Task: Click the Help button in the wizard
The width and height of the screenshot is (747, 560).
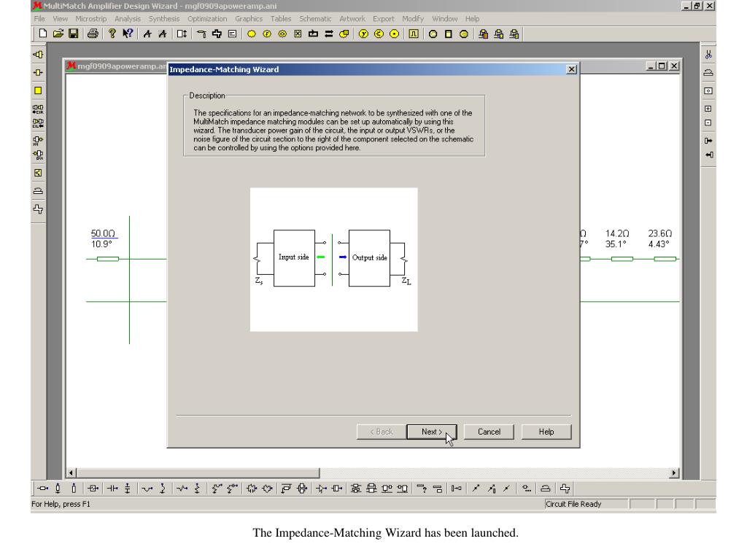Action: pos(546,432)
